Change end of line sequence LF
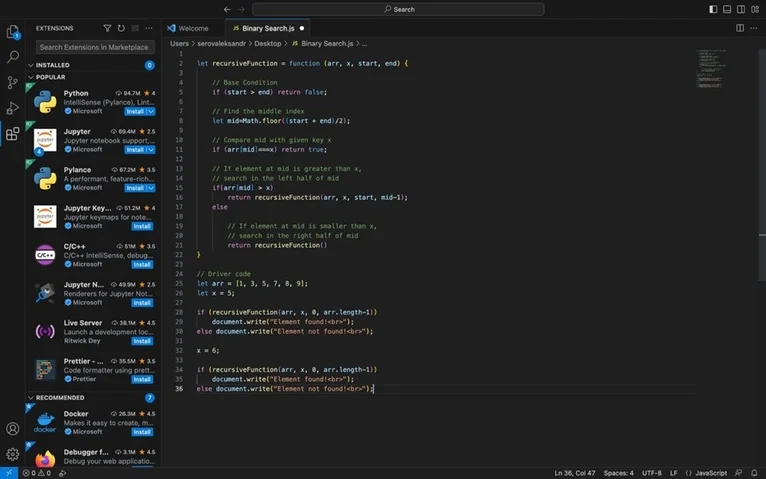The height and width of the screenshot is (479, 766). 674,473
